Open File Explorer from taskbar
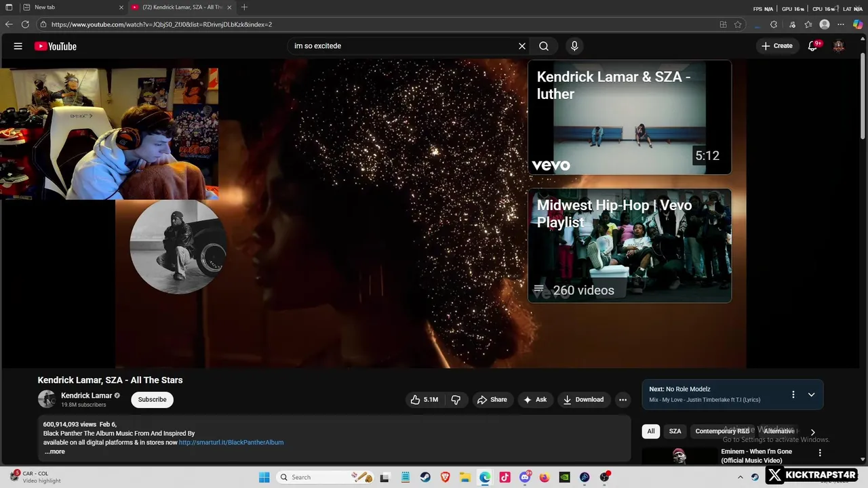This screenshot has height=488, width=868. pyautogui.click(x=465, y=477)
